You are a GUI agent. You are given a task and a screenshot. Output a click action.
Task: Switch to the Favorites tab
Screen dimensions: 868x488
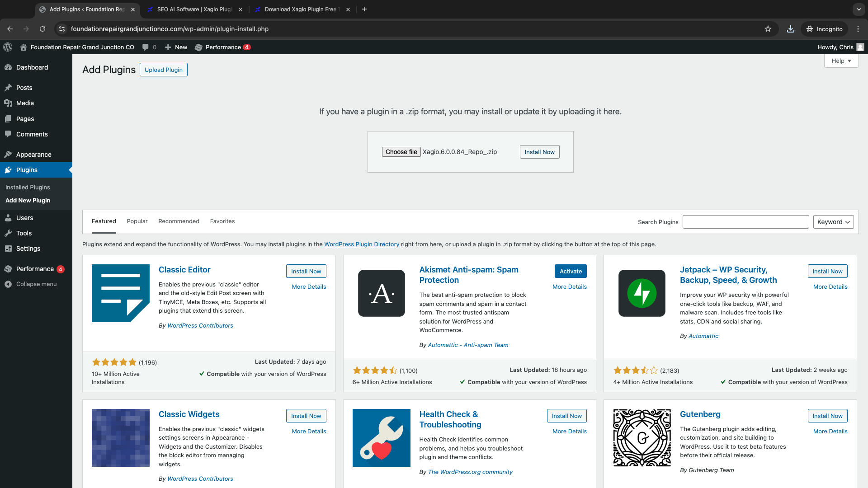coord(222,221)
